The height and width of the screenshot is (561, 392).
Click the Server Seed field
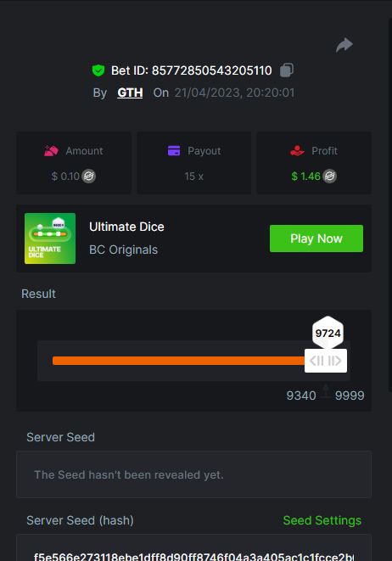pos(193,474)
